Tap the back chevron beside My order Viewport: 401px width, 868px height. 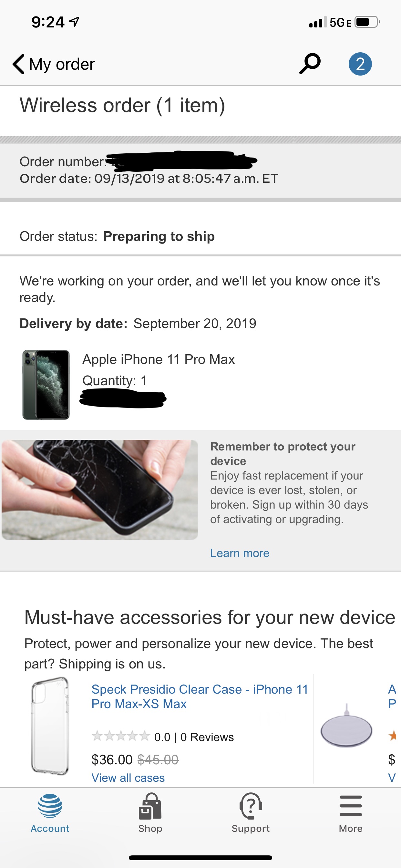point(18,64)
